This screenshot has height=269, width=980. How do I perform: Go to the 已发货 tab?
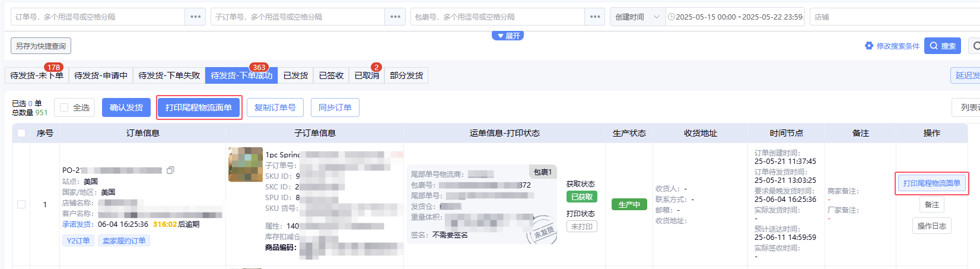[295, 75]
